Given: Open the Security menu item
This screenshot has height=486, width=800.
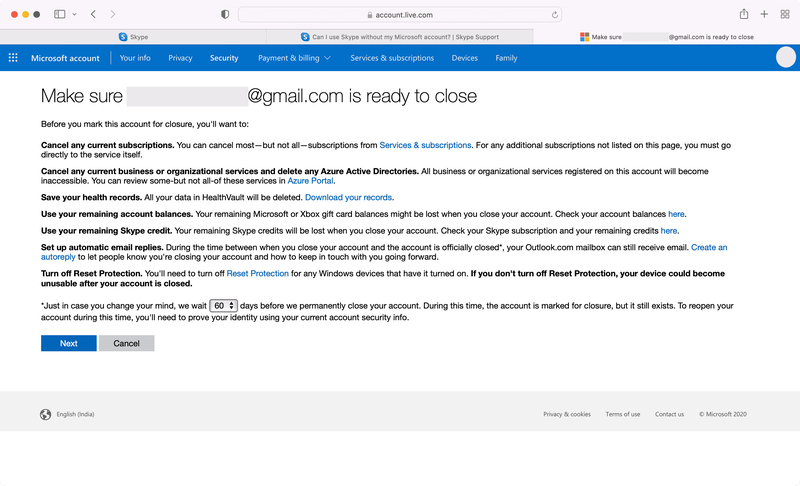Looking at the screenshot, I should coord(224,58).
